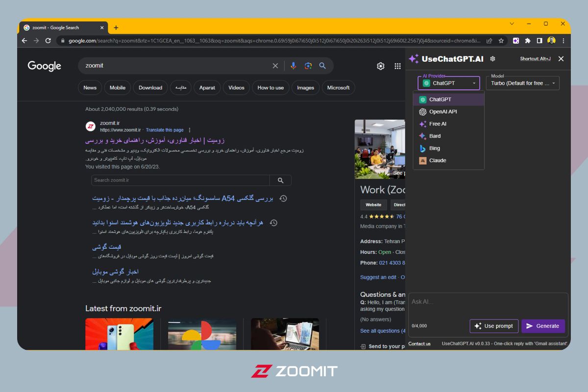The image size is (588, 392).
Task: Select the Videos search filter tab
Action: tap(236, 88)
